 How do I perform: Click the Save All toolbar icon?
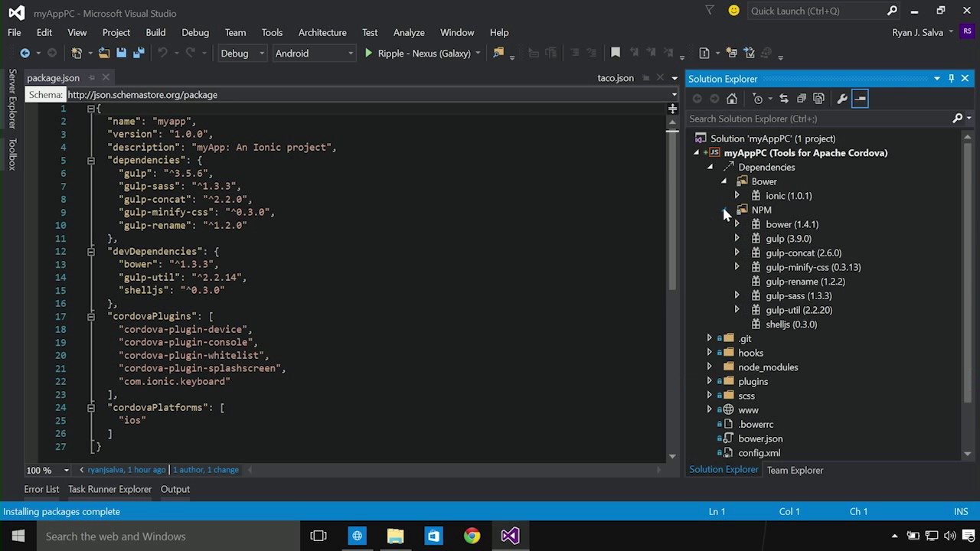coord(139,53)
